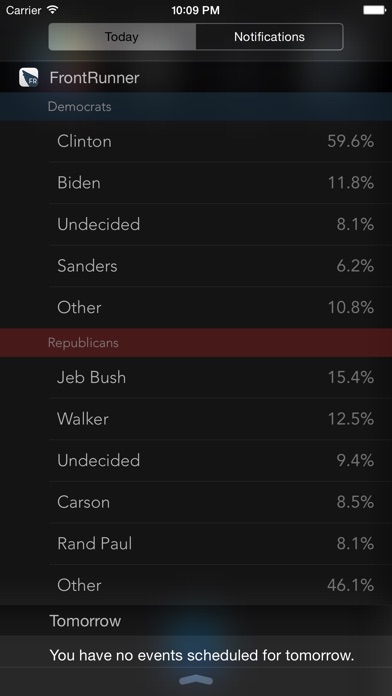
Task: Tap the battery indicator icon
Action: [x=375, y=10]
